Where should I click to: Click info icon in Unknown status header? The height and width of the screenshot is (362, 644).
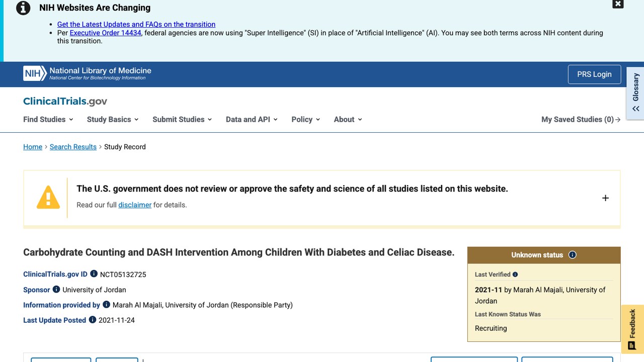tap(572, 255)
